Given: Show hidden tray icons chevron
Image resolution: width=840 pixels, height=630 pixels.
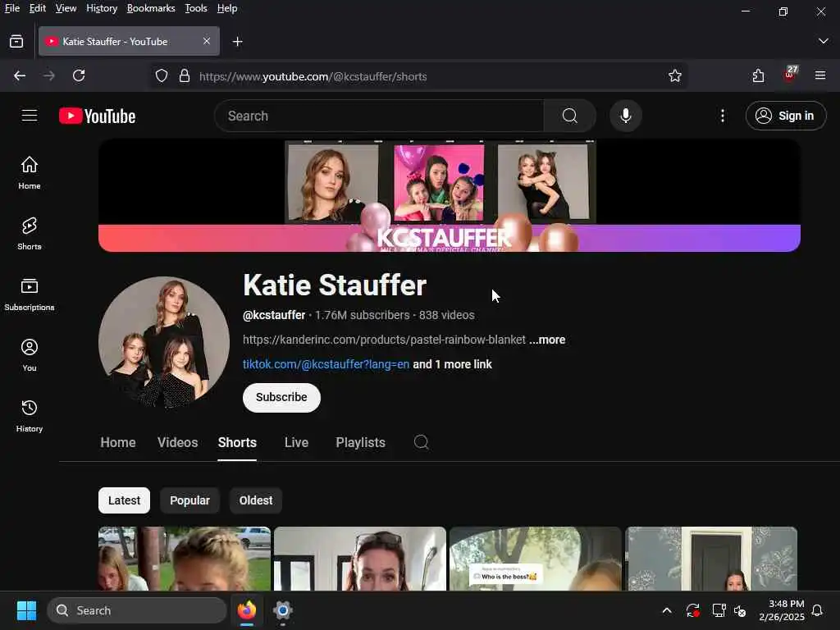Looking at the screenshot, I should (x=667, y=610).
